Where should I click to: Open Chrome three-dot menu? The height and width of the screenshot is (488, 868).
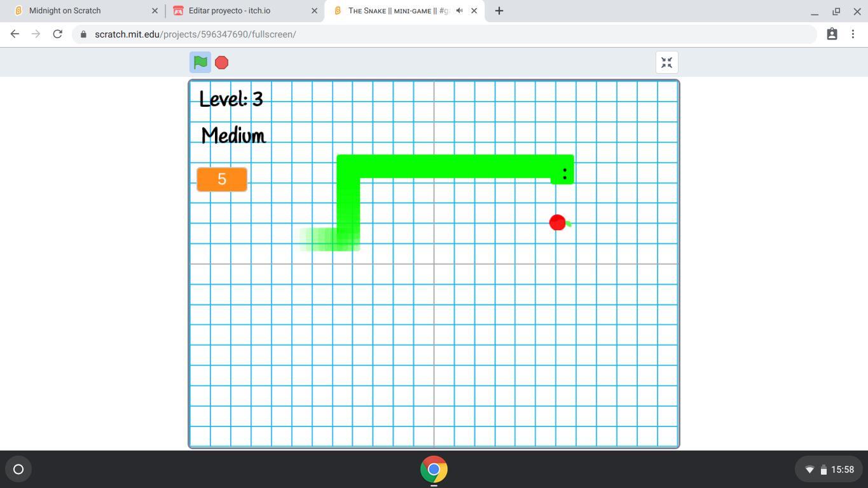tap(853, 34)
